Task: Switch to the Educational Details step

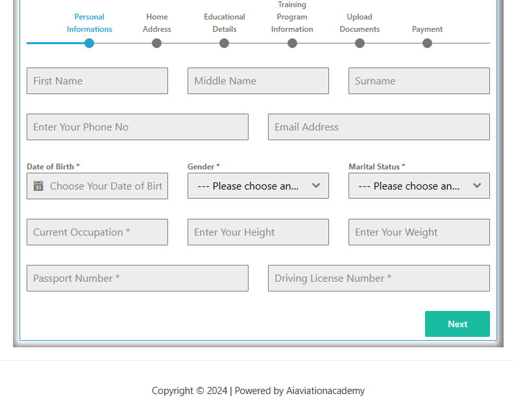Action: coord(224,43)
